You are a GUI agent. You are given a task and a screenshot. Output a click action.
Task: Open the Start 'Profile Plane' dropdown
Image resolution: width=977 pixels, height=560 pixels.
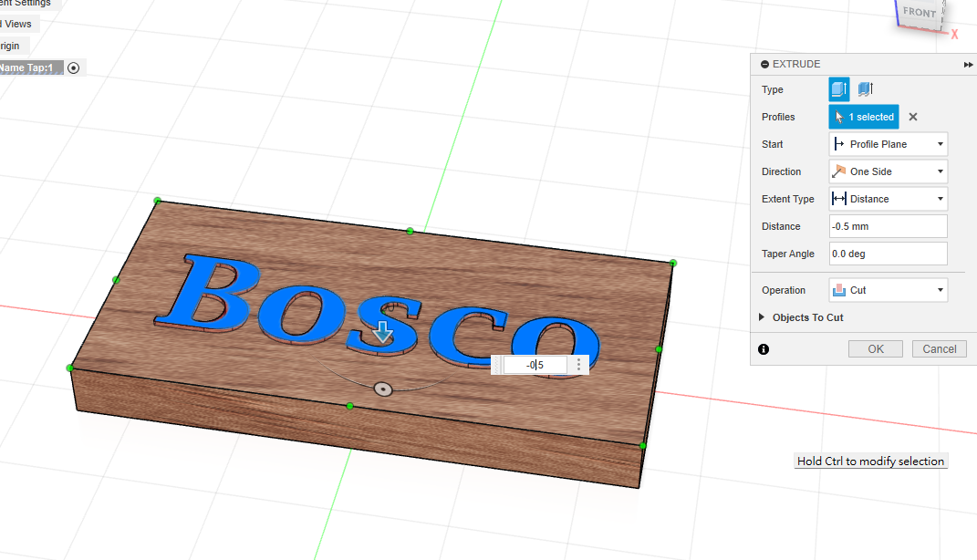tap(888, 144)
